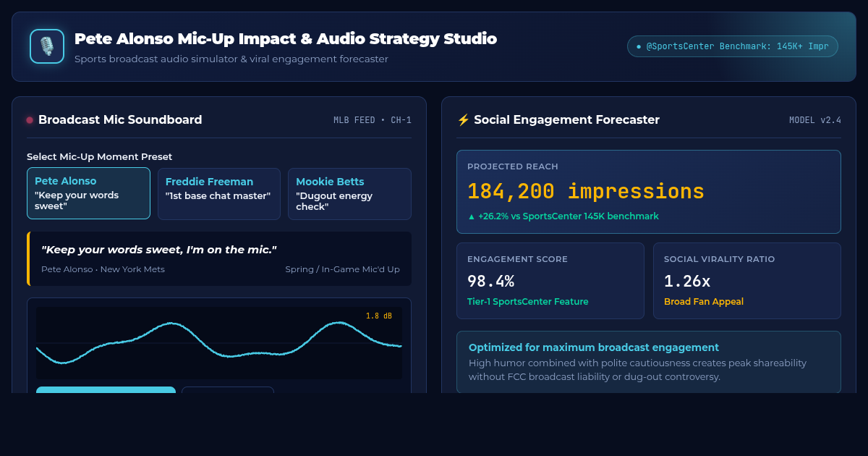Viewport: 868px width, 456px height.
Task: Click the "Social Engagement Forecaster" panel heading
Action: pyautogui.click(x=566, y=120)
